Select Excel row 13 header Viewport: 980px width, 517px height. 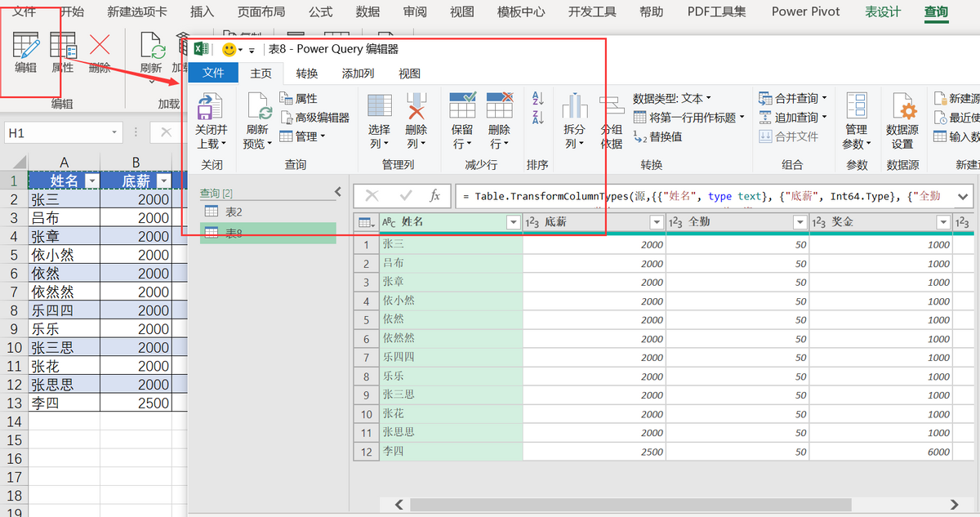pyautogui.click(x=14, y=403)
